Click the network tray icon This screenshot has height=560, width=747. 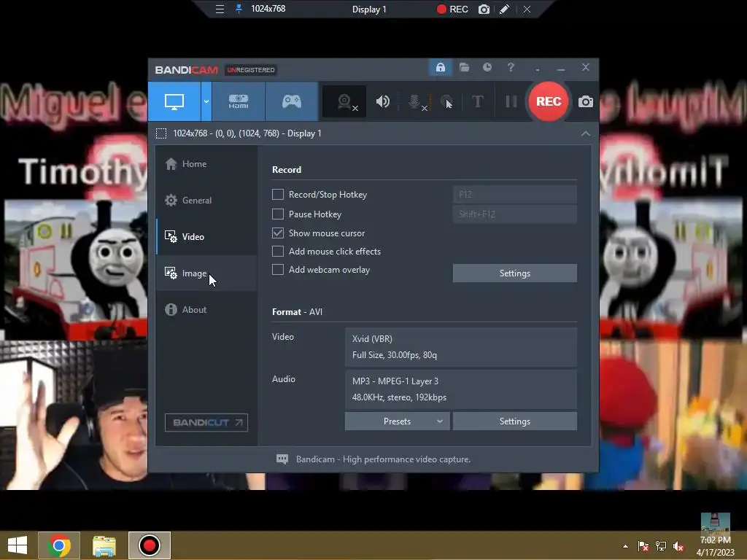click(x=661, y=546)
